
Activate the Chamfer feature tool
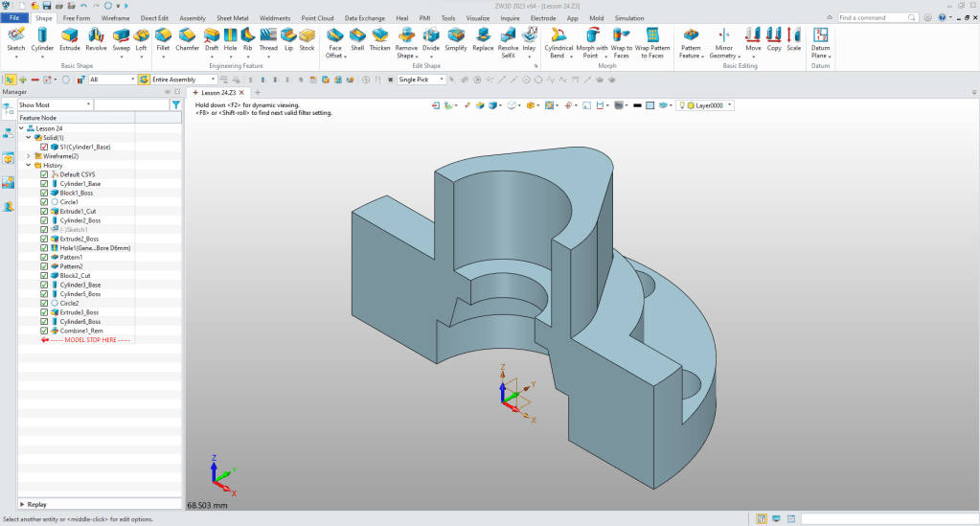[188, 38]
